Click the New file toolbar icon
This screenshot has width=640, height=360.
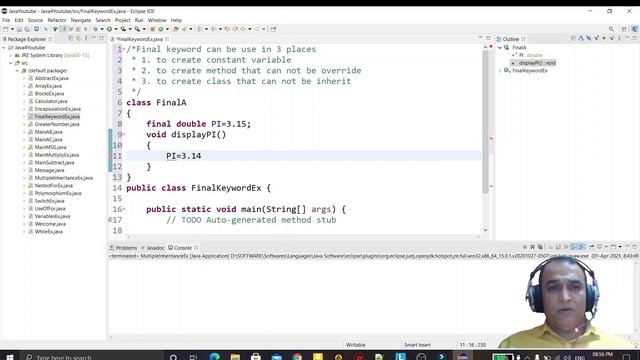click(6, 29)
